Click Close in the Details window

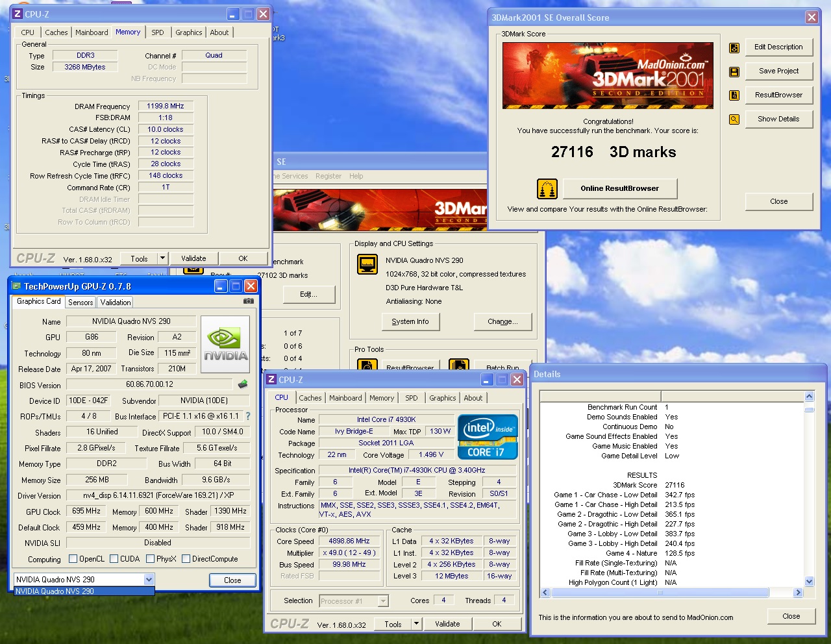coord(791,617)
